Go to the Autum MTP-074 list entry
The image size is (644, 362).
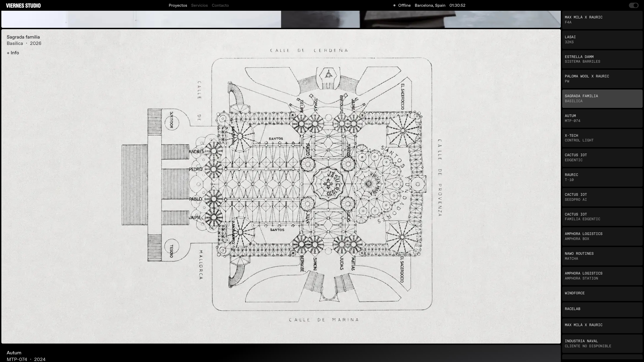602,118
